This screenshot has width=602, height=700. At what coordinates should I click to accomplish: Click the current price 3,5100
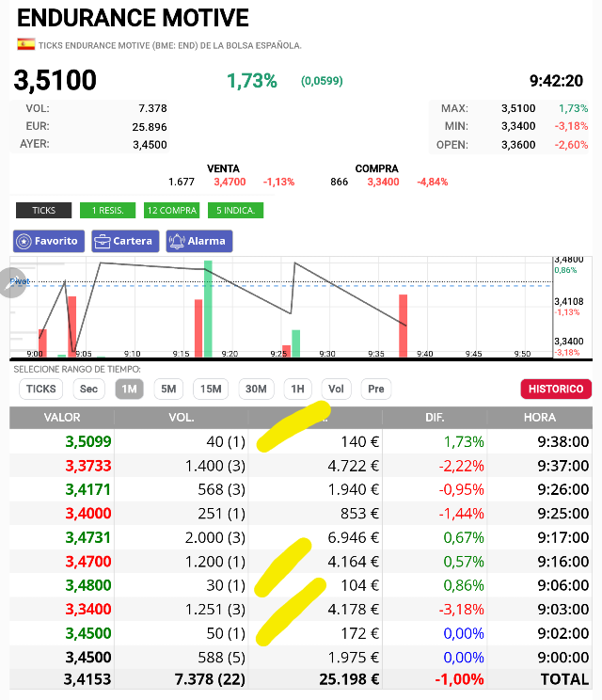pos(55,80)
